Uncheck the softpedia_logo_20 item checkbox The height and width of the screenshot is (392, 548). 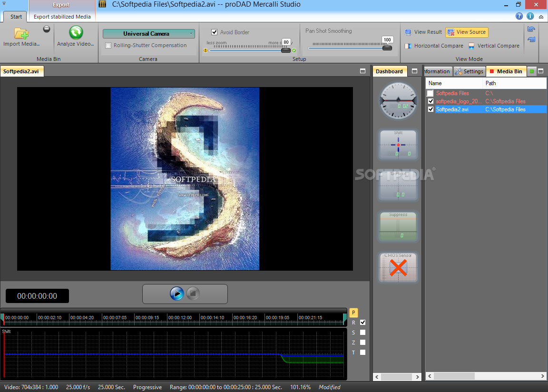coord(431,101)
